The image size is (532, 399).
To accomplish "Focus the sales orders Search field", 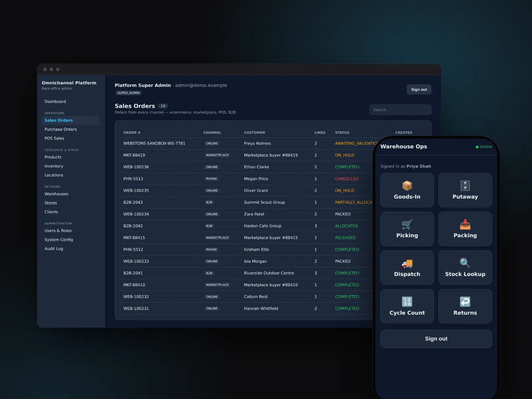I will pos(400,110).
